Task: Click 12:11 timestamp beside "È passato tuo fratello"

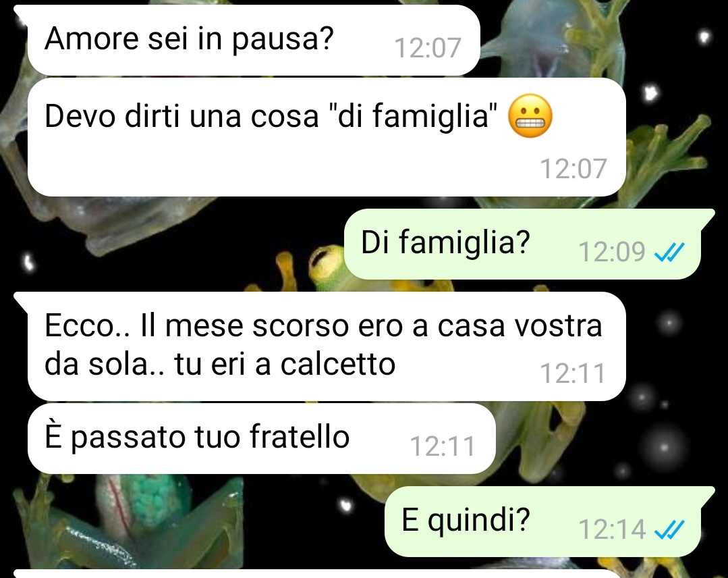Action: click(x=443, y=446)
